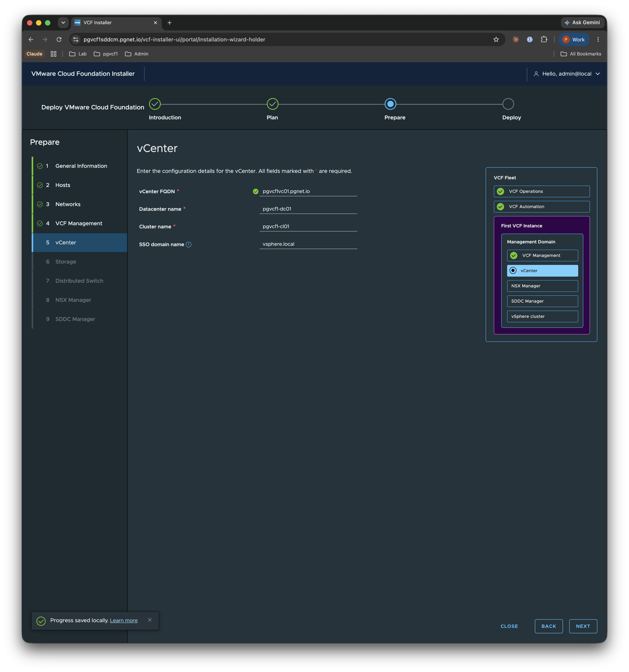This screenshot has width=629, height=672.
Task: Click the green check icon in progress saved toast
Action: (x=41, y=621)
